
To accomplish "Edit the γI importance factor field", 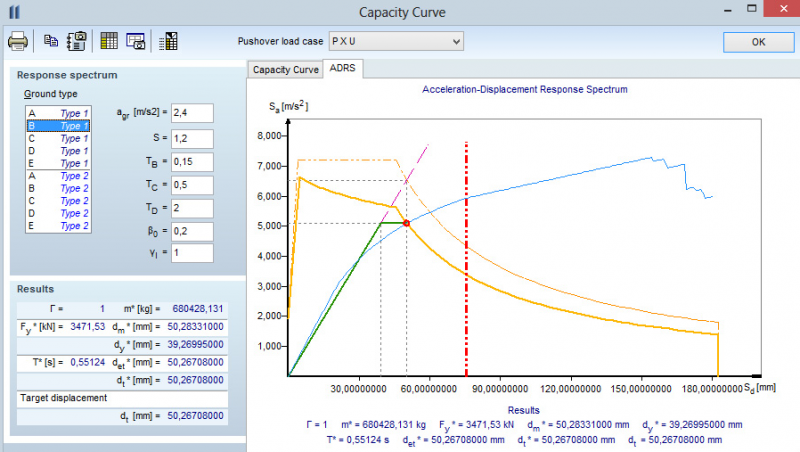I will (192, 253).
